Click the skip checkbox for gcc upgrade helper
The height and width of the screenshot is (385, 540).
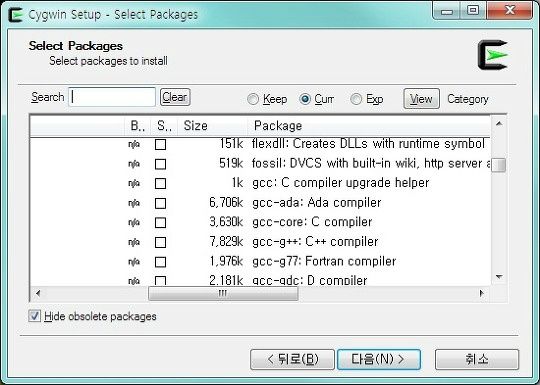tap(160, 184)
